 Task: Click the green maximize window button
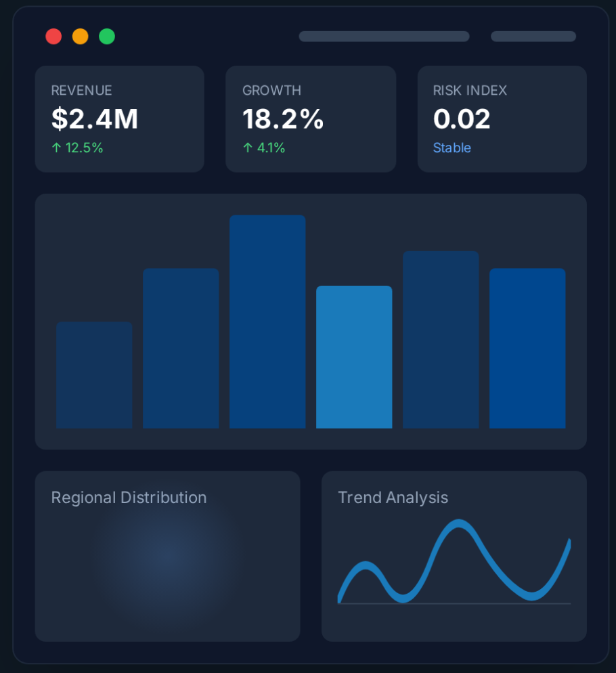(107, 37)
